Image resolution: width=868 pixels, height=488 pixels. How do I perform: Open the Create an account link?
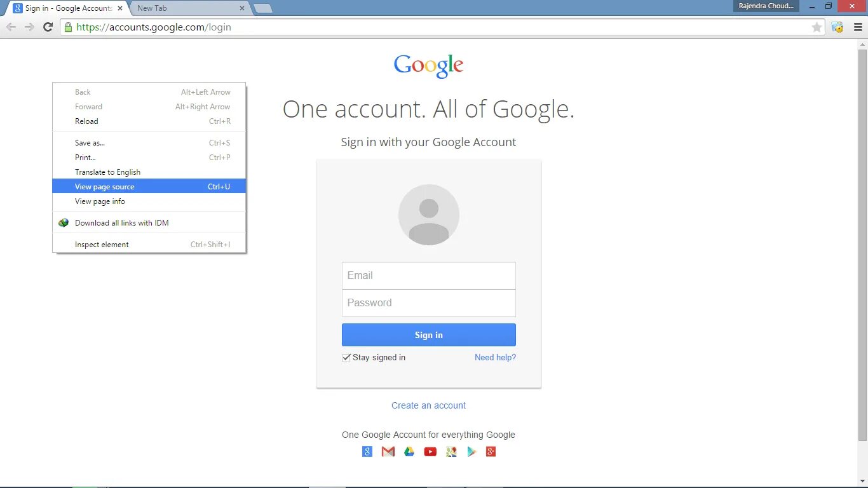(429, 405)
